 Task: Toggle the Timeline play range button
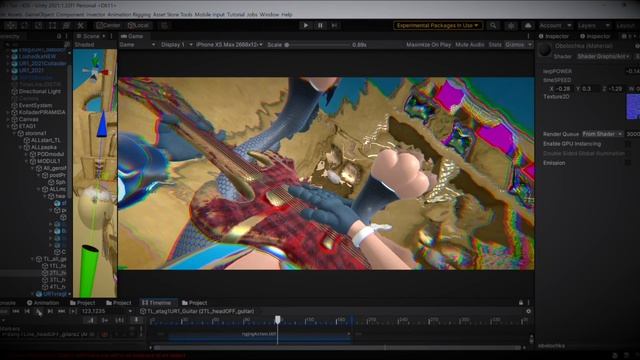point(73,311)
